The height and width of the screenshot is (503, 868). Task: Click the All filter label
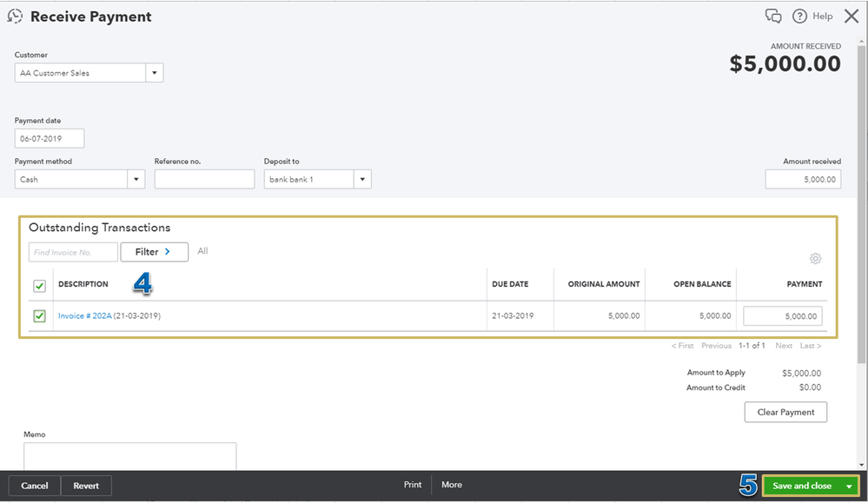tap(202, 251)
